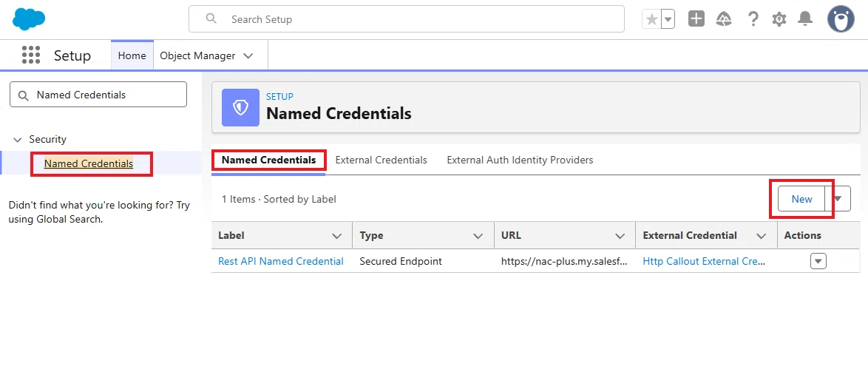Select Named Credentials in the sidebar

tap(89, 163)
